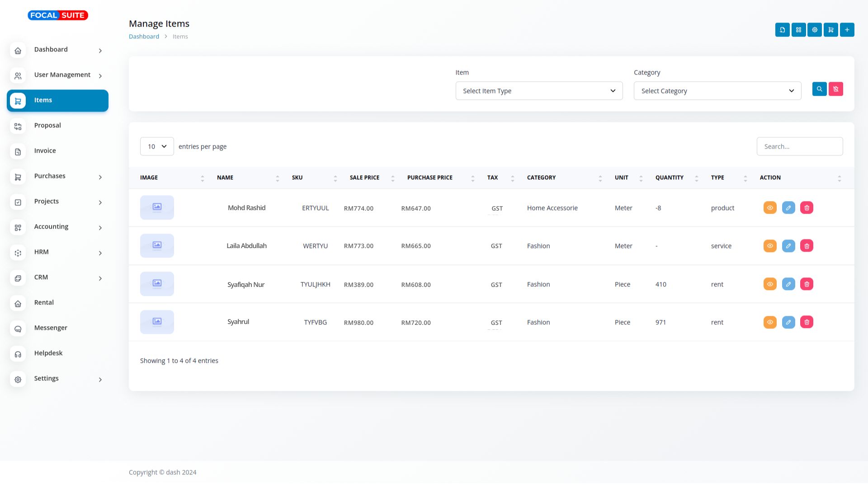Edit the Laila Abdullah item
The image size is (868, 488).
tap(788, 246)
